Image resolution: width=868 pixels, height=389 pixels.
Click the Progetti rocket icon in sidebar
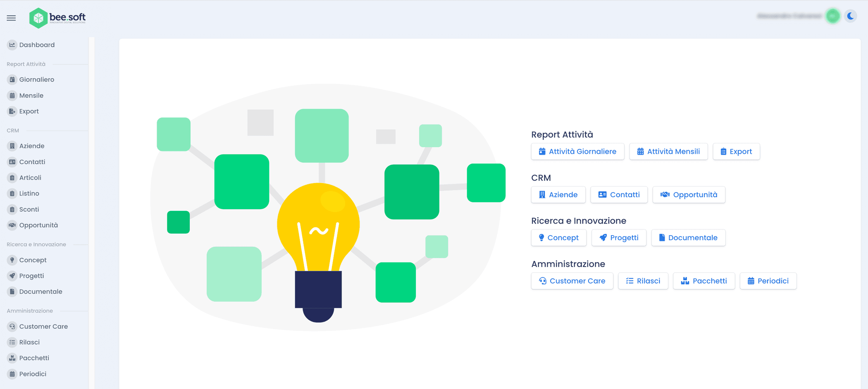click(x=12, y=276)
